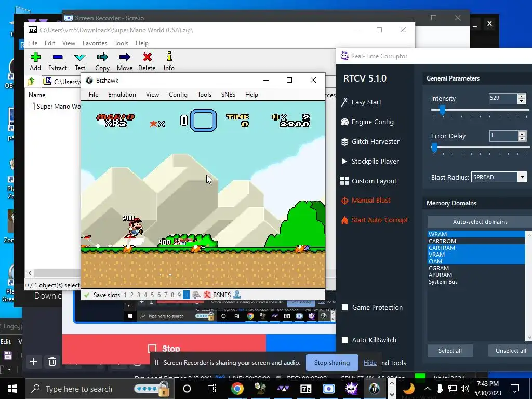Click the 7-Zip Test icon
This screenshot has width=532, height=399.
(80, 57)
